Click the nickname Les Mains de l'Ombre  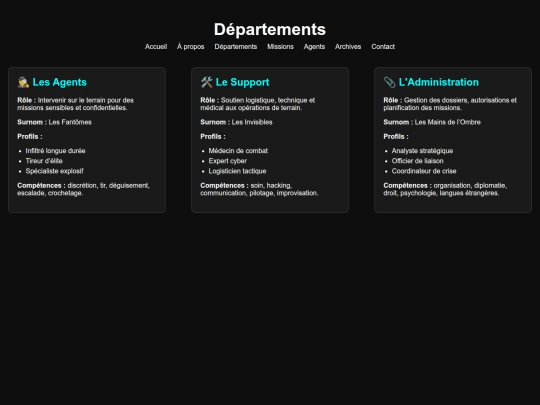[447, 122]
